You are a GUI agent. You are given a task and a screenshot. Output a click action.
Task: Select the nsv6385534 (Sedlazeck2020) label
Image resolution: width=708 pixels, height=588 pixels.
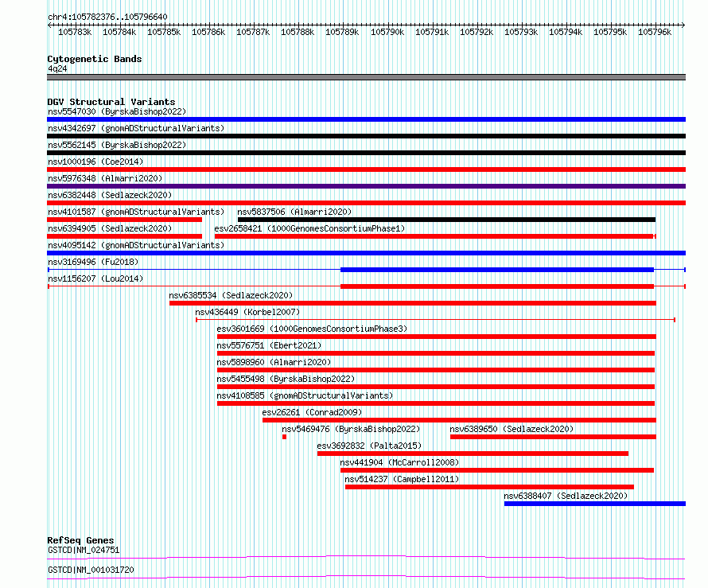pyautogui.click(x=231, y=295)
